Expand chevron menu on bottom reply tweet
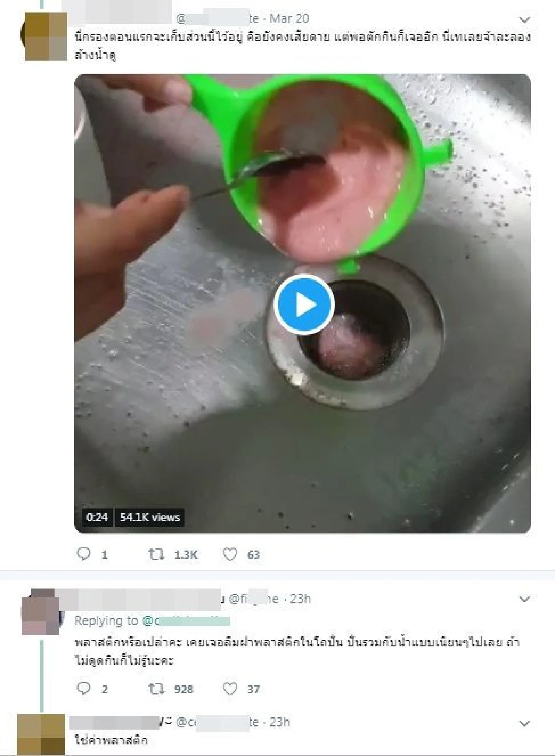555x756 pixels. pos(524,724)
